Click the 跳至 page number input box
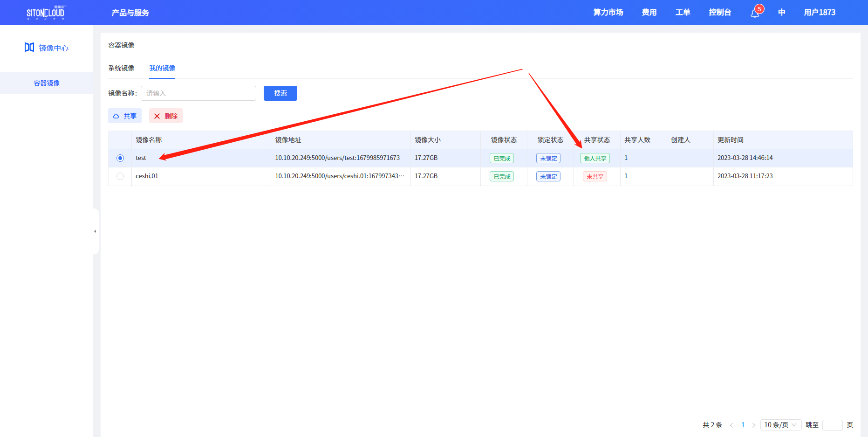Viewport: 868px width, 437px height. pyautogui.click(x=832, y=425)
